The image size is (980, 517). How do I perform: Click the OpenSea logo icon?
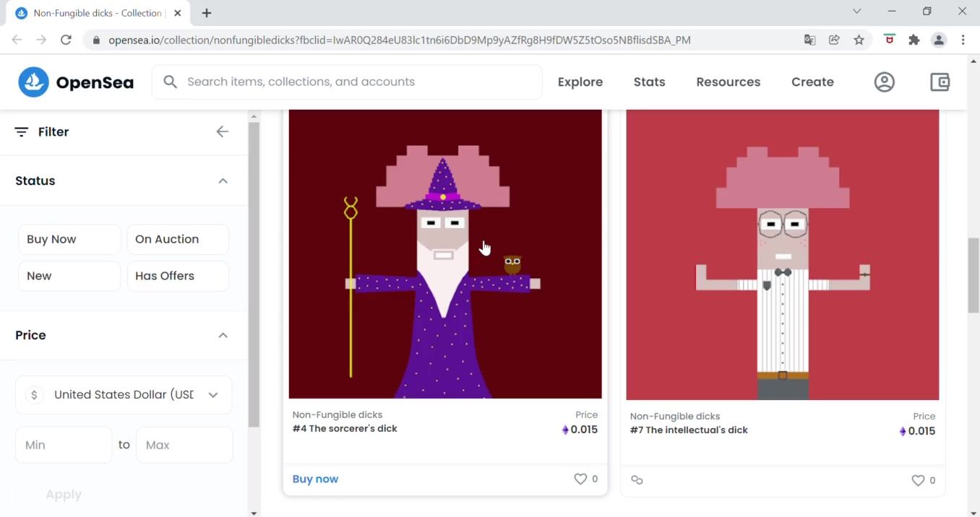coord(33,82)
